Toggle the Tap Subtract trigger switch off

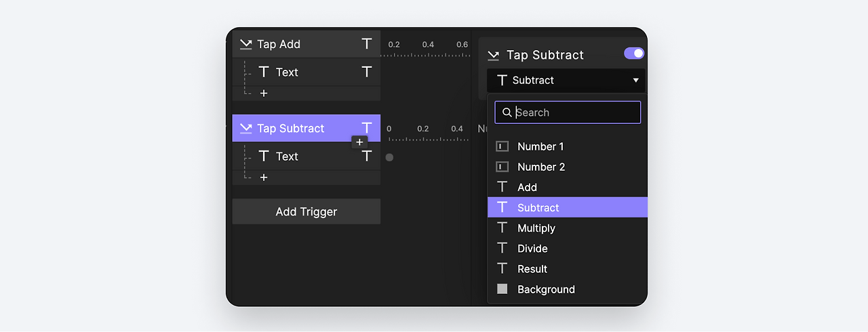(634, 54)
